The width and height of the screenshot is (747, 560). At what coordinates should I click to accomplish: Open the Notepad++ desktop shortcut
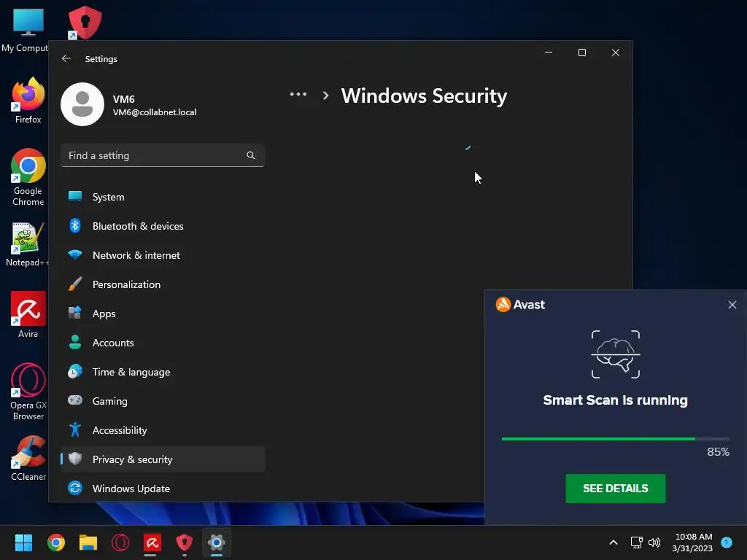(28, 244)
